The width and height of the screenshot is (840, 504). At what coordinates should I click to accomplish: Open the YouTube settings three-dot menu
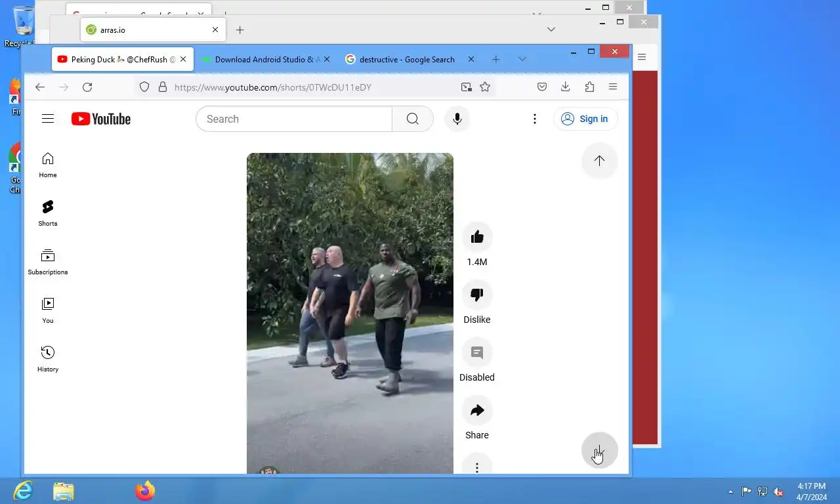tap(535, 119)
